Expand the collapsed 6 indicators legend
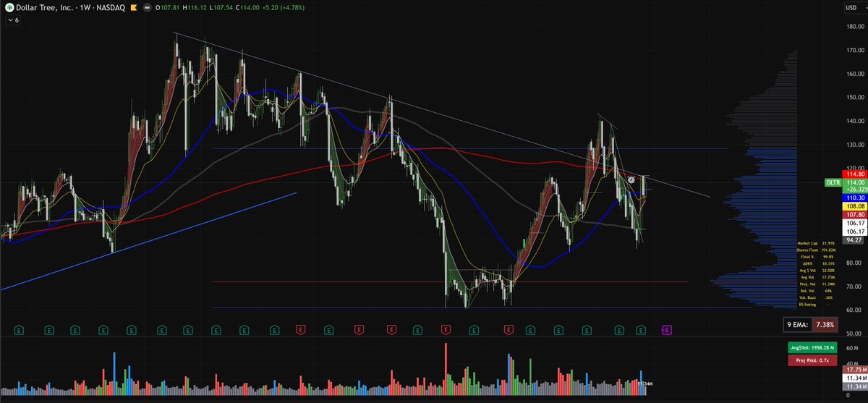 pos(12,20)
